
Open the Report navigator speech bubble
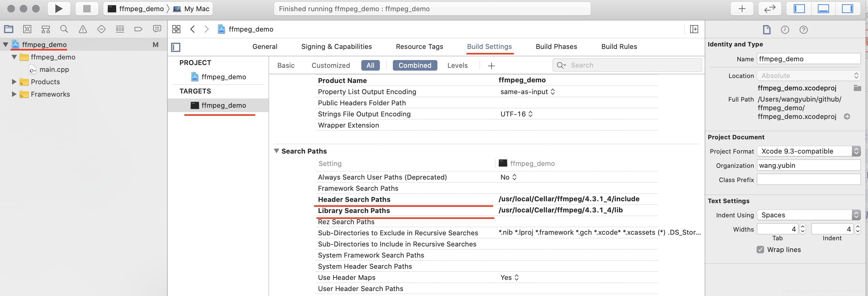[x=157, y=29]
